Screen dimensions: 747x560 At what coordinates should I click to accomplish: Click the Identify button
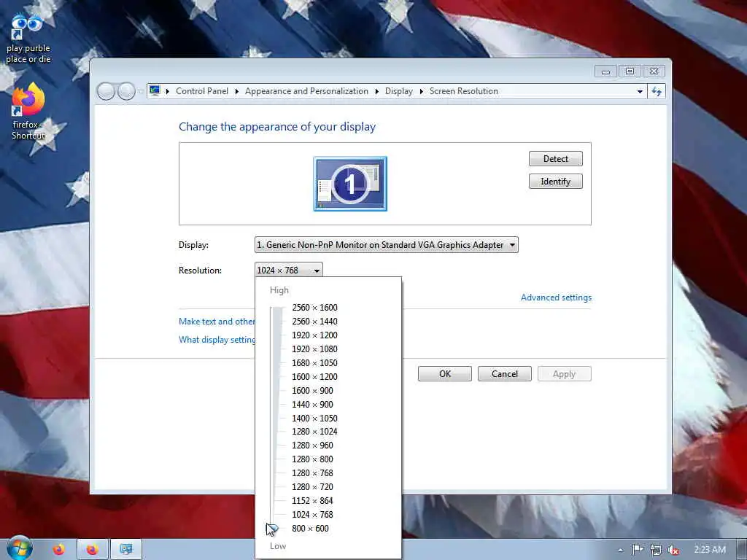pos(555,182)
